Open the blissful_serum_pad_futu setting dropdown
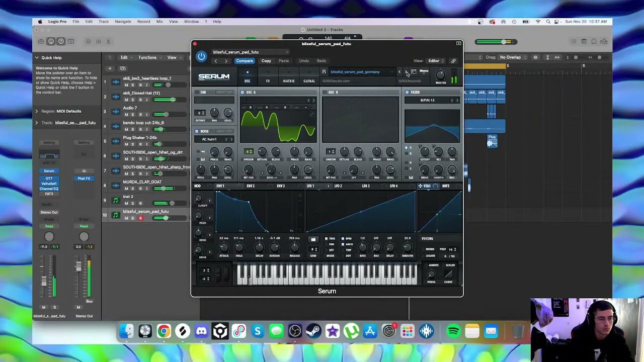The image size is (644, 362). 251,52
